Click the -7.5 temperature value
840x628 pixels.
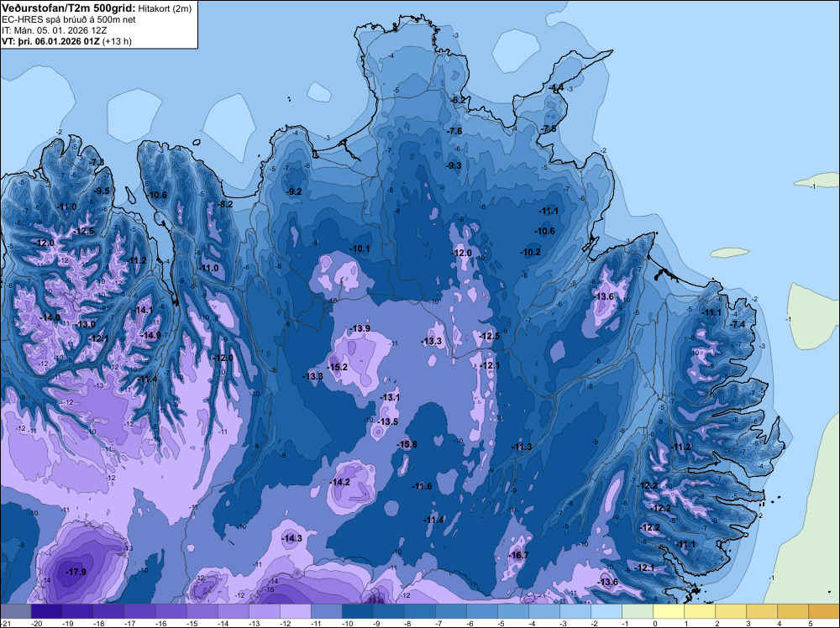click(549, 129)
